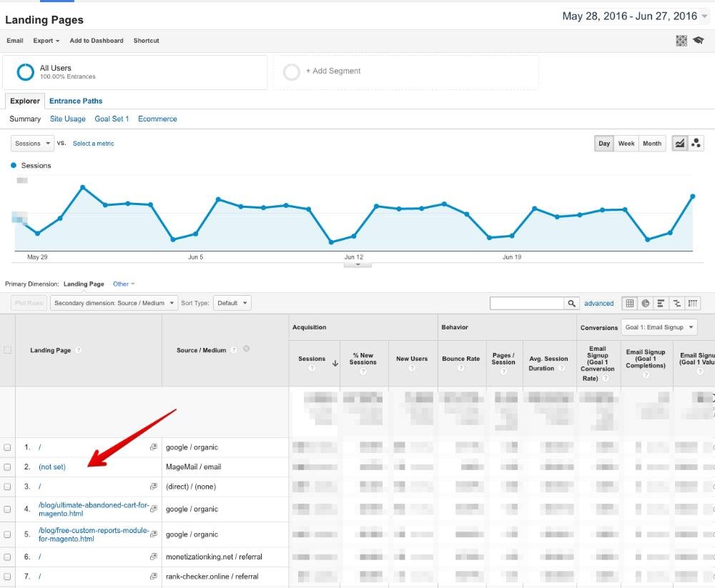This screenshot has width=715, height=588.
Task: Switch chart to motion chart icon
Action: 696,144
